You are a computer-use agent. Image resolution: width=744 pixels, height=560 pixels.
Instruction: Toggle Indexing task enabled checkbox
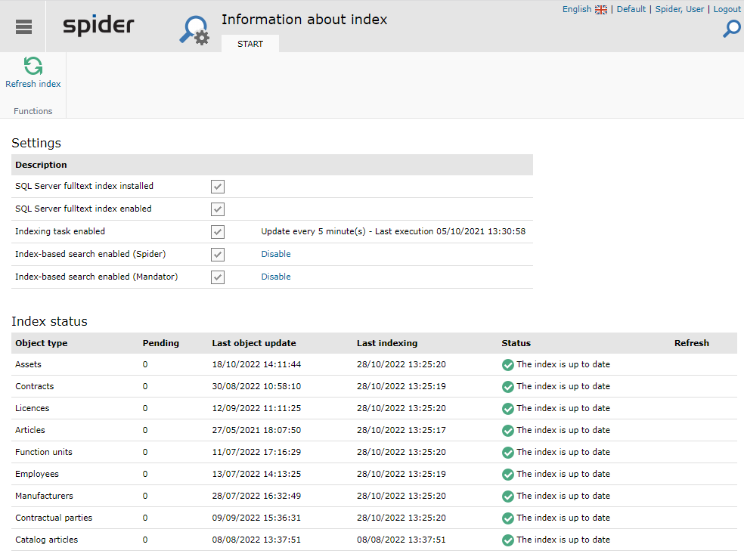pos(218,232)
